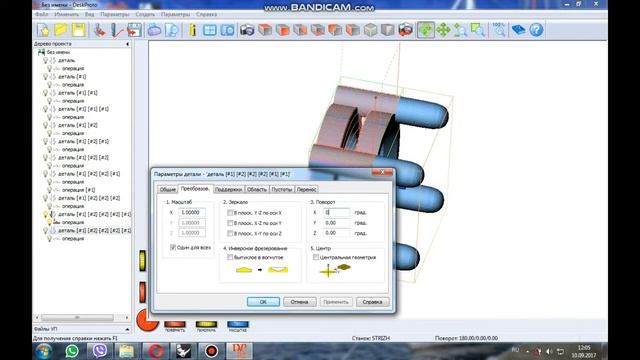Click the red default view icon

tap(405, 30)
